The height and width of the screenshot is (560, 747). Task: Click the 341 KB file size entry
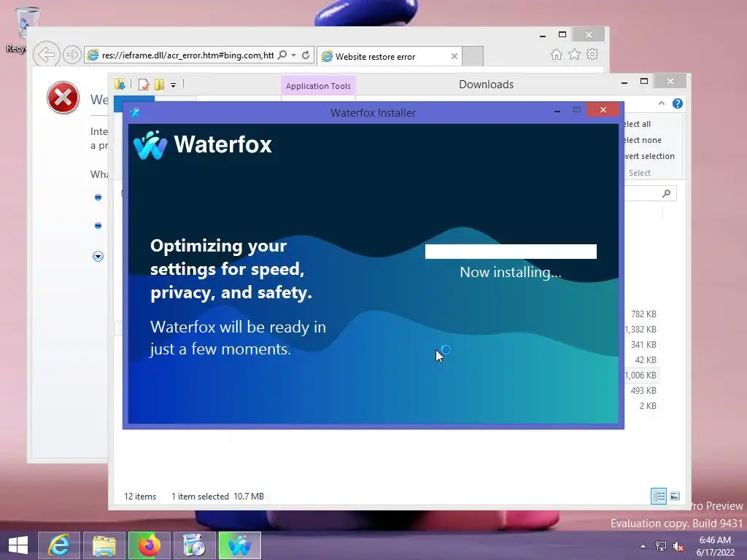[643, 345]
